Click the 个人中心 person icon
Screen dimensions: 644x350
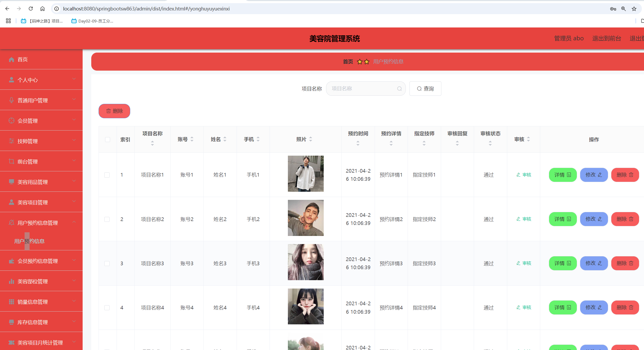[x=12, y=80]
